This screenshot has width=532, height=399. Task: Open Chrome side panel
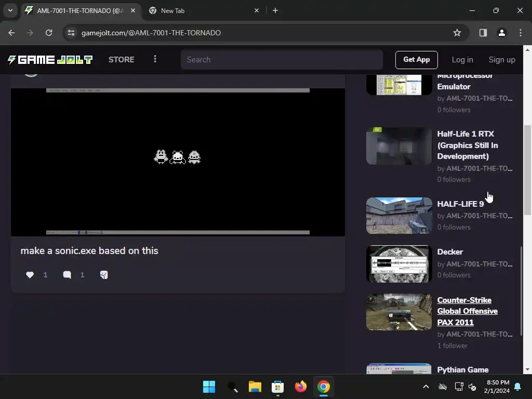(483, 33)
